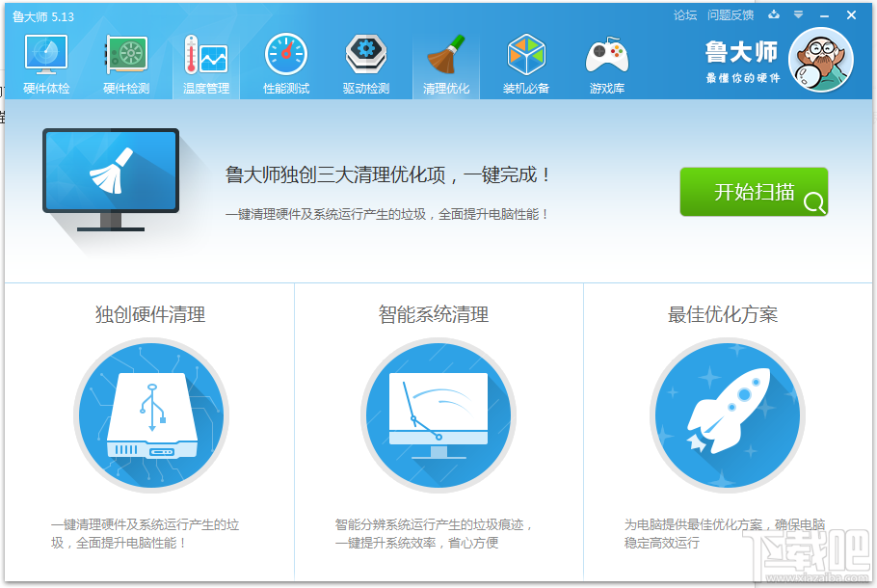
Task: Click the monitor wiper system cleanup icon
Action: (438, 415)
